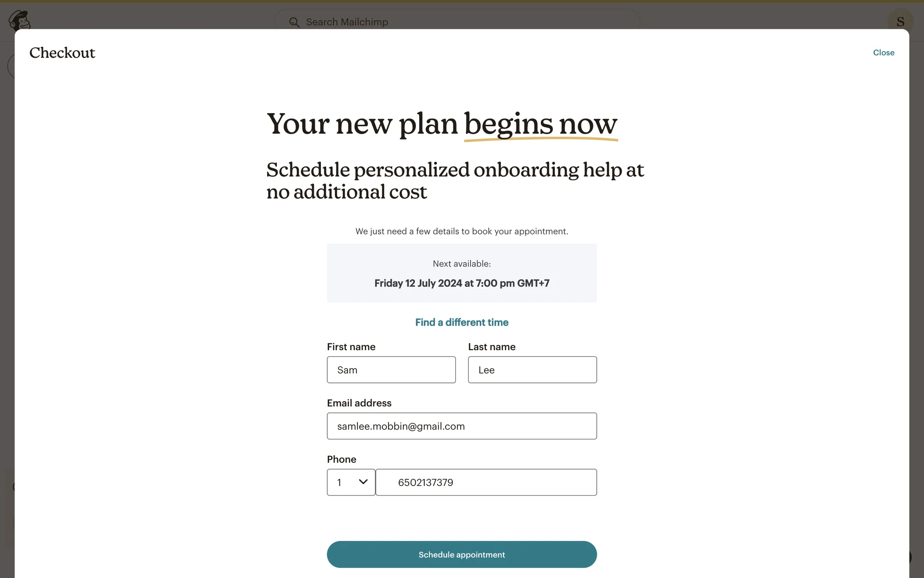Click the First name label

click(351, 347)
